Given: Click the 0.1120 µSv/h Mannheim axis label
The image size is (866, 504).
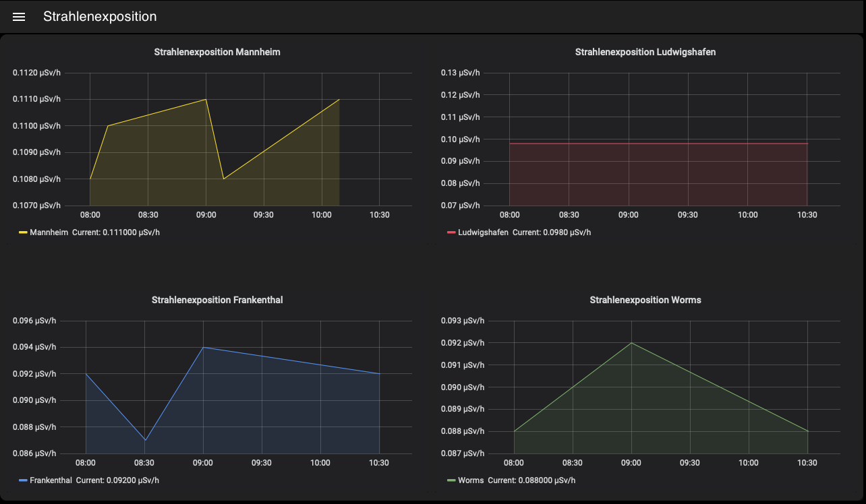Looking at the screenshot, I should 36,73.
